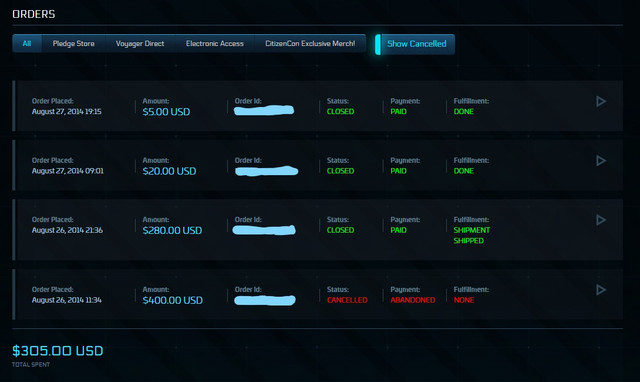Toggle the Show Cancelled switch
Screen dimensions: 640x382
[415, 44]
